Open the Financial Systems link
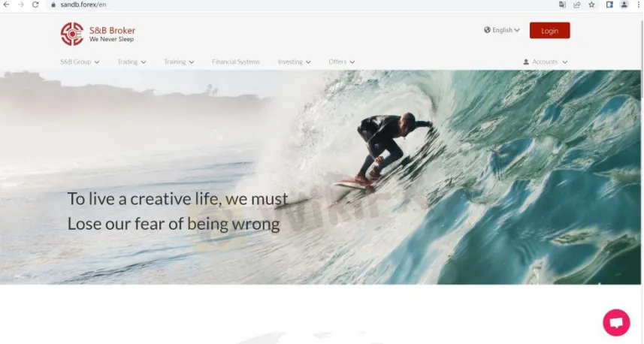 236,62
